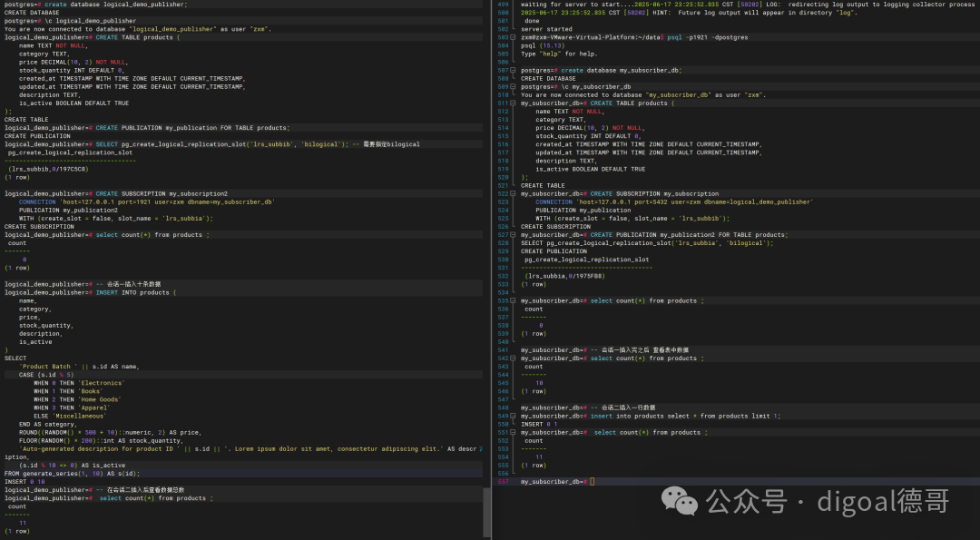980x540 pixels.
Task: Collapse the fold marker at line 507
Action: point(513,71)
